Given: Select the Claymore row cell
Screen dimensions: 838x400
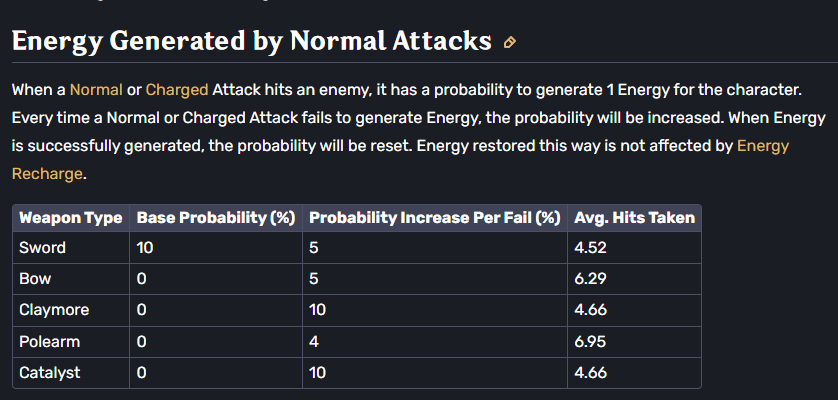Looking at the screenshot, I should pyautogui.click(x=71, y=310).
